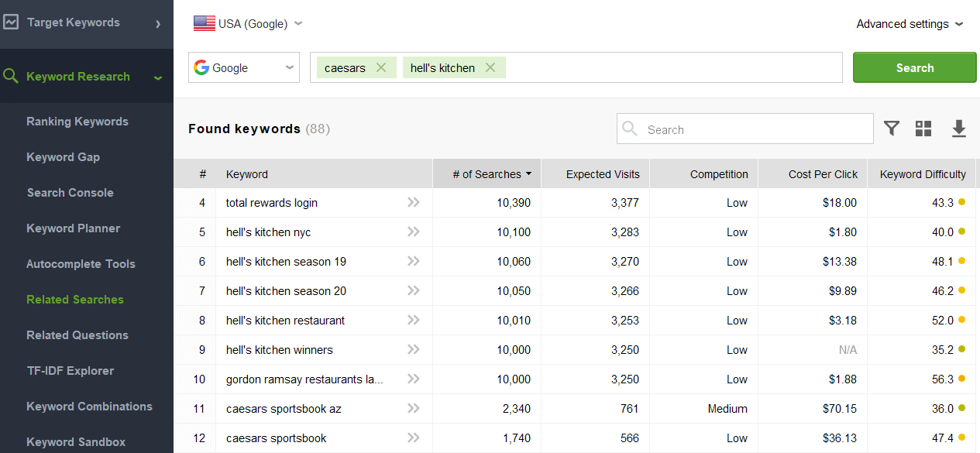Focus the found keywords search field
Image resolution: width=980 pixels, height=453 pixels.
(744, 129)
